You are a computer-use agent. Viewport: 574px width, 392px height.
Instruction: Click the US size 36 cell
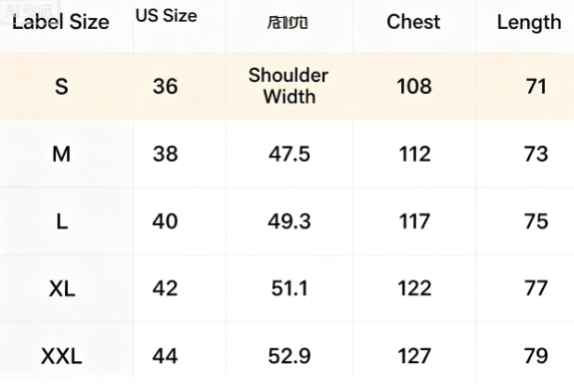click(165, 87)
